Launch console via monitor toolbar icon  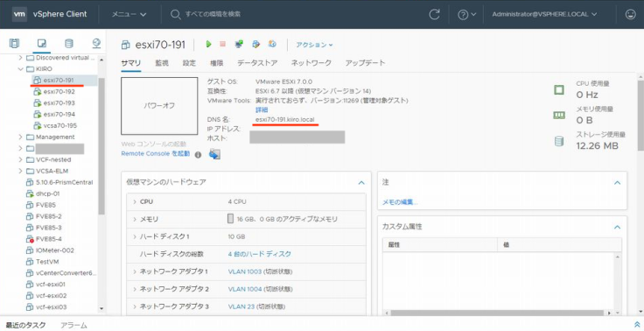pyautogui.click(x=239, y=44)
